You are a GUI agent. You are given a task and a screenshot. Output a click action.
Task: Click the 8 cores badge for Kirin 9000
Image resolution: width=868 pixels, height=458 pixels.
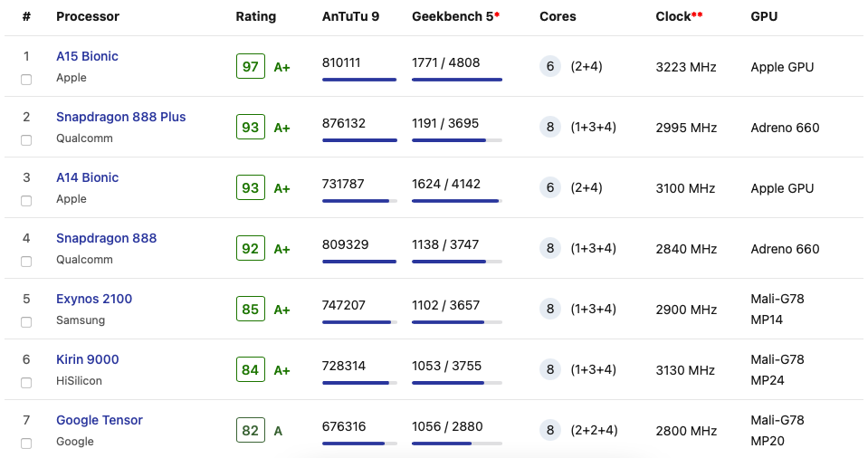(x=550, y=369)
